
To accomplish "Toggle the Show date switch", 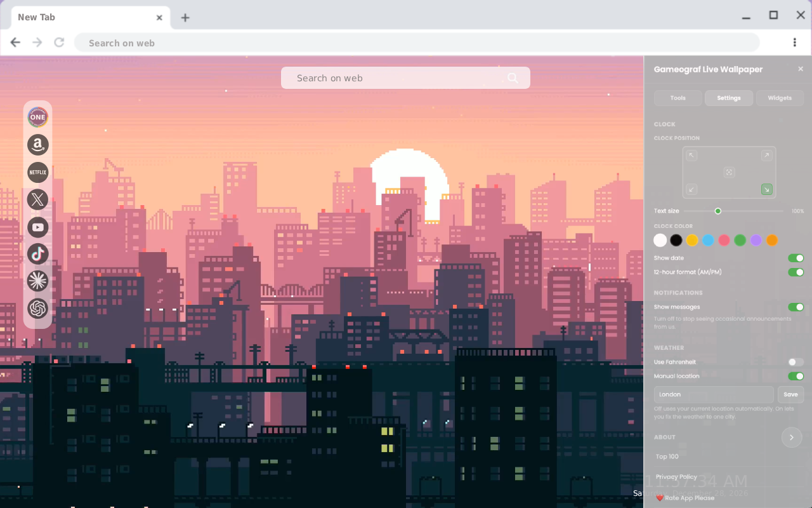I will 796,258.
